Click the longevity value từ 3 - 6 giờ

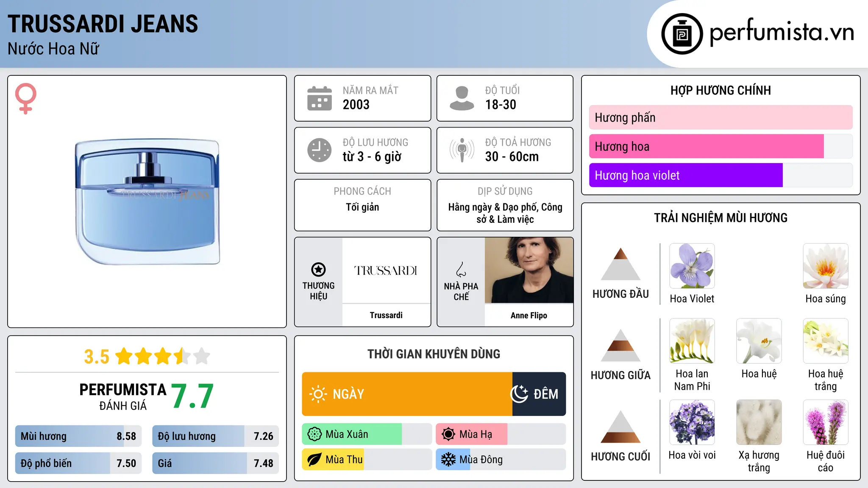point(372,157)
